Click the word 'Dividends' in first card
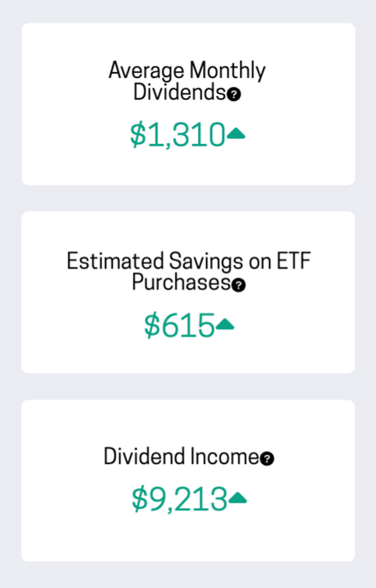Image resolution: width=376 pixels, height=588 pixels. click(x=180, y=92)
